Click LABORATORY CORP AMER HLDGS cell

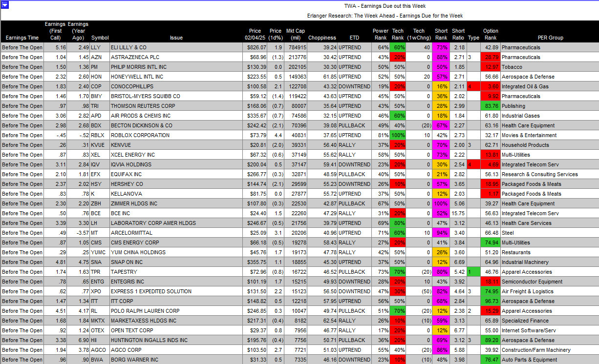click(176, 223)
